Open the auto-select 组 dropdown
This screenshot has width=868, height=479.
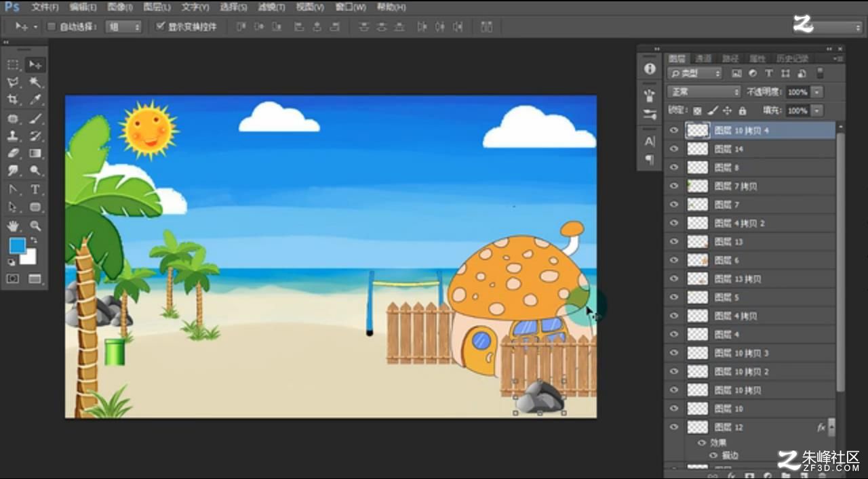tap(124, 26)
